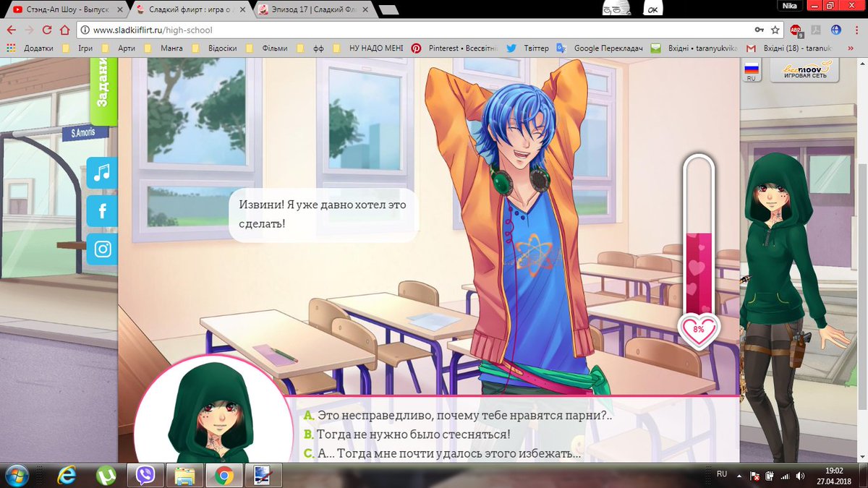Click the RU keyboard language indicator
The height and width of the screenshot is (488, 868).
tap(721, 474)
